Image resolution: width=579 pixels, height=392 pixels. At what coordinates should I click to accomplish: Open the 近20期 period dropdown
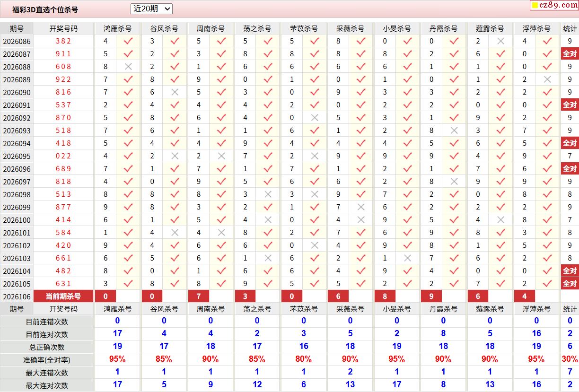(151, 9)
